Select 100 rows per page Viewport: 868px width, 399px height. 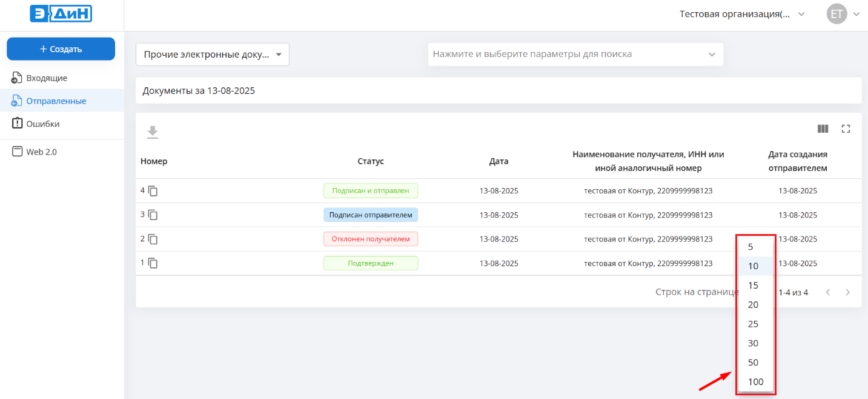[755, 382]
